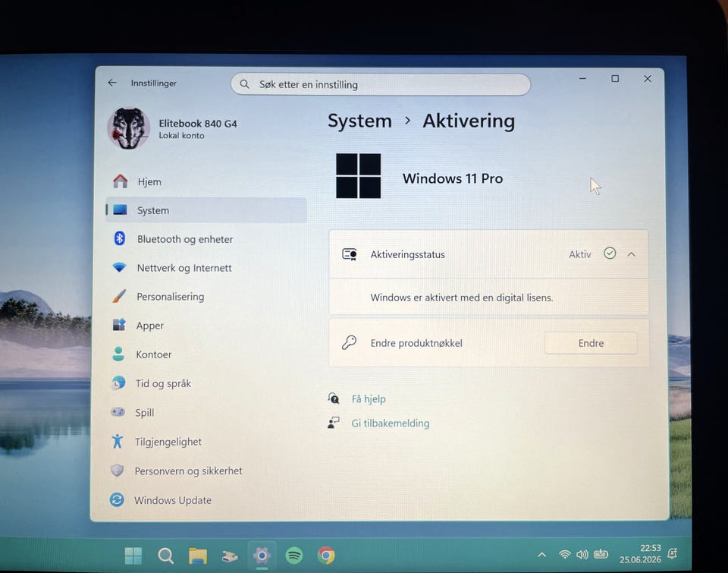Click the Aktiveringsstatus label
Image resolution: width=728 pixels, height=573 pixels.
tap(407, 254)
